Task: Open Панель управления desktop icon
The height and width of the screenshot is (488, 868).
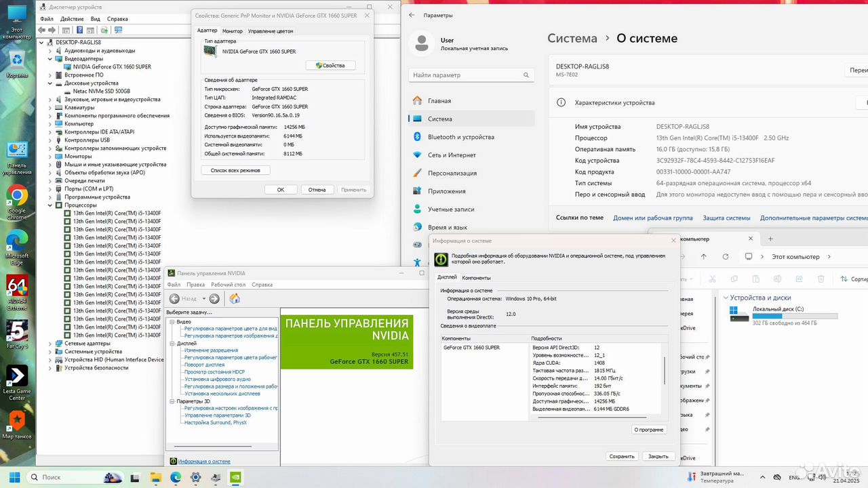Action: [x=17, y=158]
